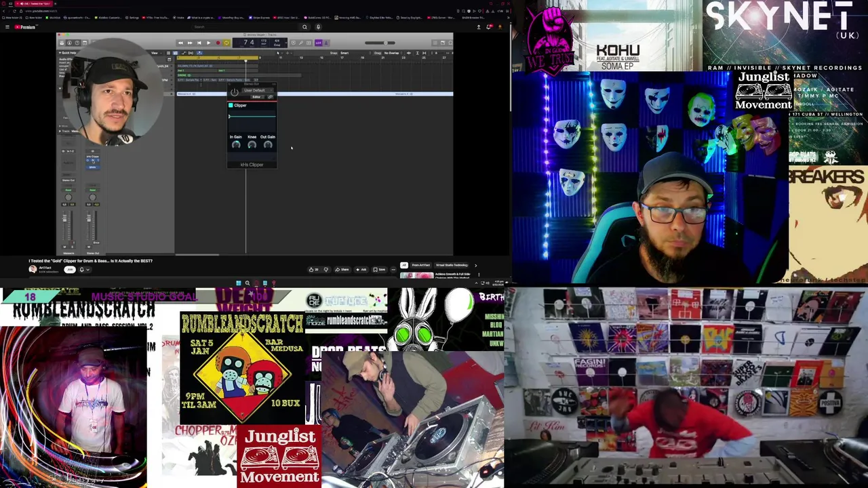Toggle the yellow Cycle button in Logic
Viewport: 868px width, 488px height.
(226, 43)
